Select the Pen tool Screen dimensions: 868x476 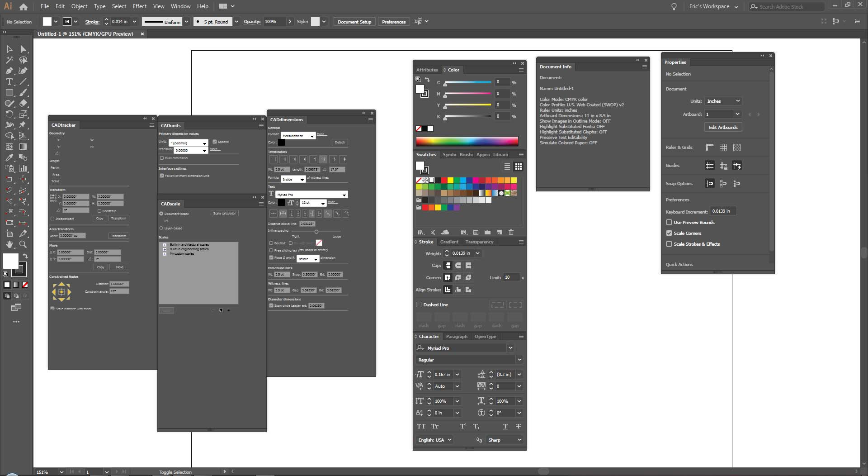[x=9, y=71]
